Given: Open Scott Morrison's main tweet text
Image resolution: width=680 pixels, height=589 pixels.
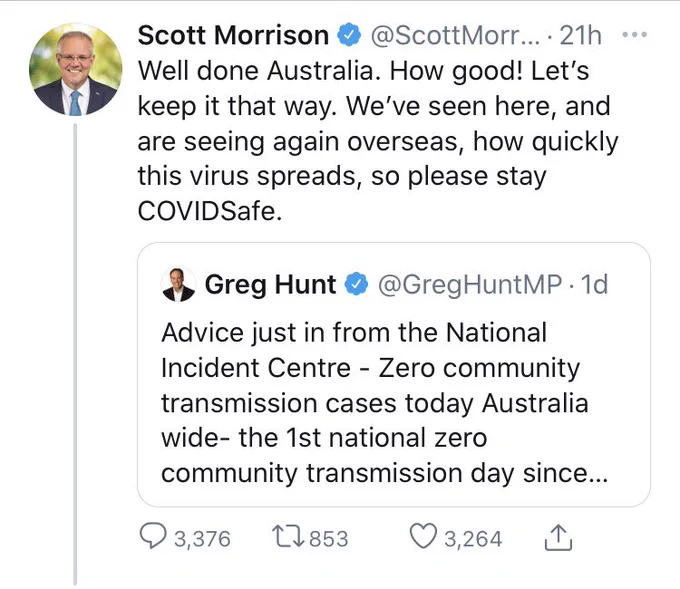Looking at the screenshot, I should pyautogui.click(x=378, y=141).
